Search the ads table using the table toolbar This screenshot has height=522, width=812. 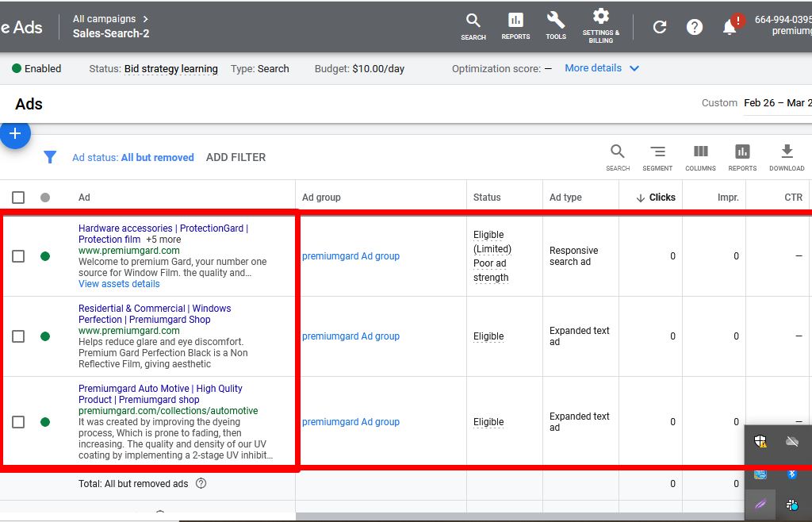point(617,158)
